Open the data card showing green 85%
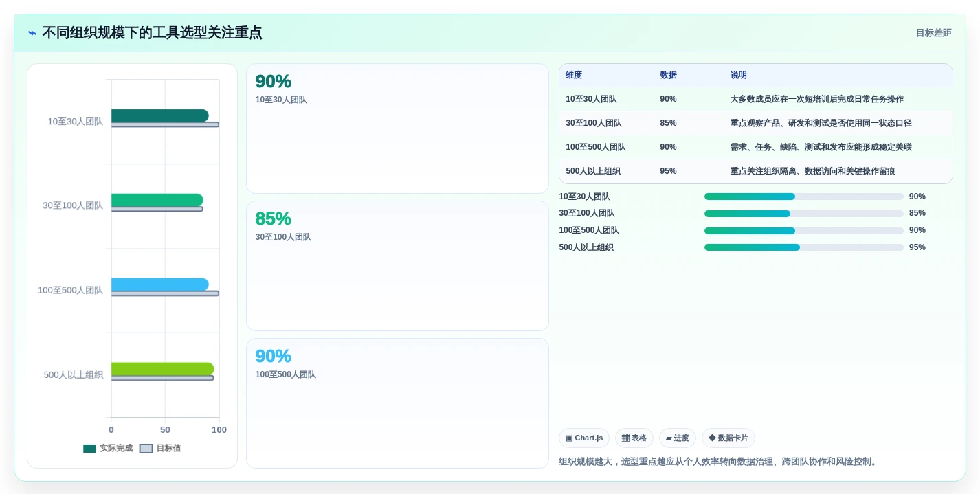This screenshot has height=494, width=980. click(397, 266)
